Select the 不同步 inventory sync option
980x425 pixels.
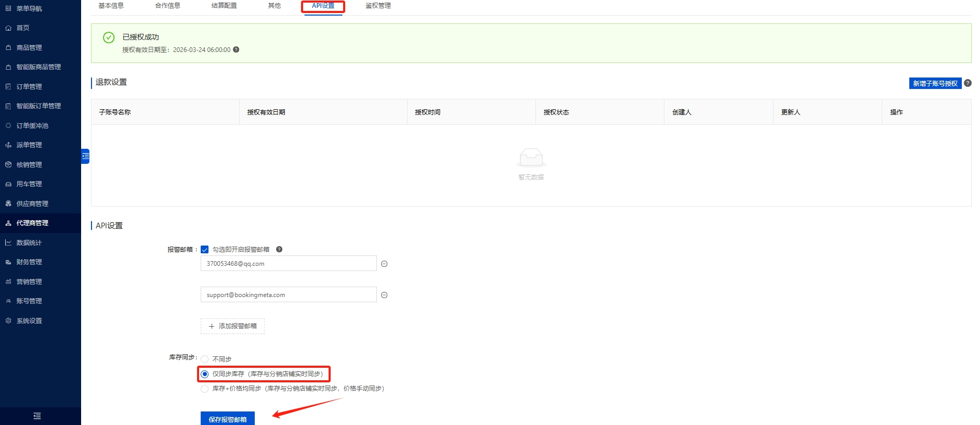tap(205, 359)
